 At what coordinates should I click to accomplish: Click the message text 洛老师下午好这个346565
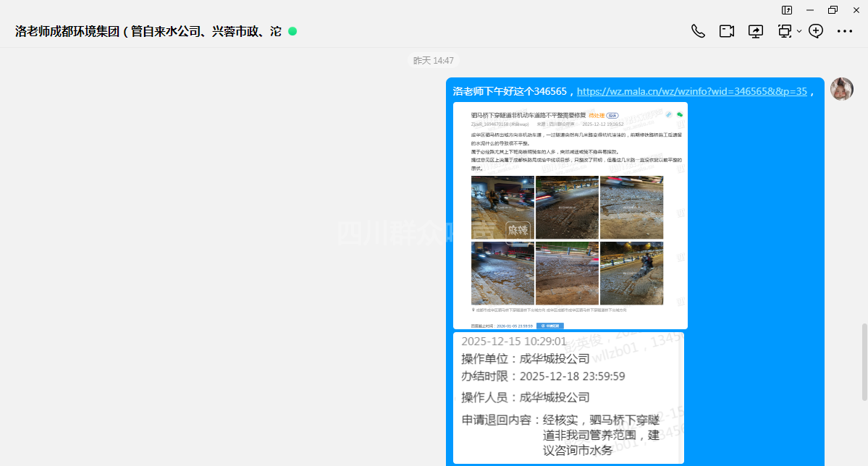tap(510, 91)
